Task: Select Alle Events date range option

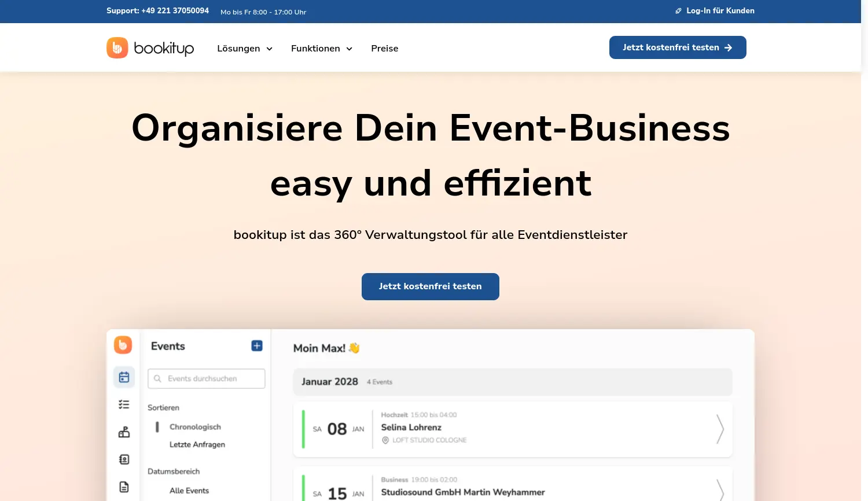Action: tap(189, 491)
